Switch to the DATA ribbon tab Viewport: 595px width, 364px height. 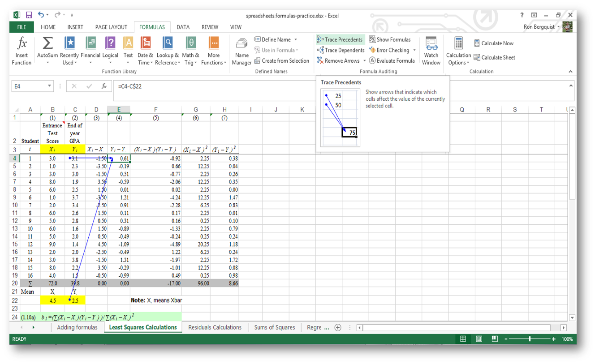183,27
